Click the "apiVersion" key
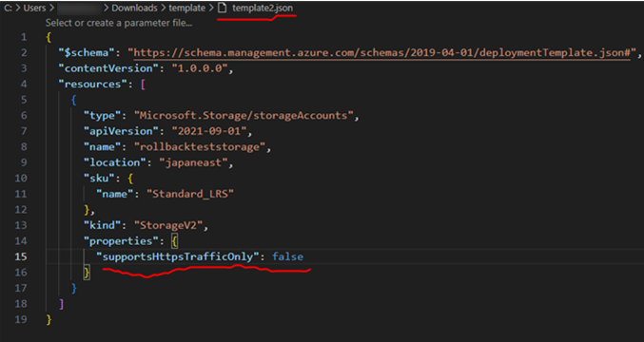644x342 pixels. point(121,131)
